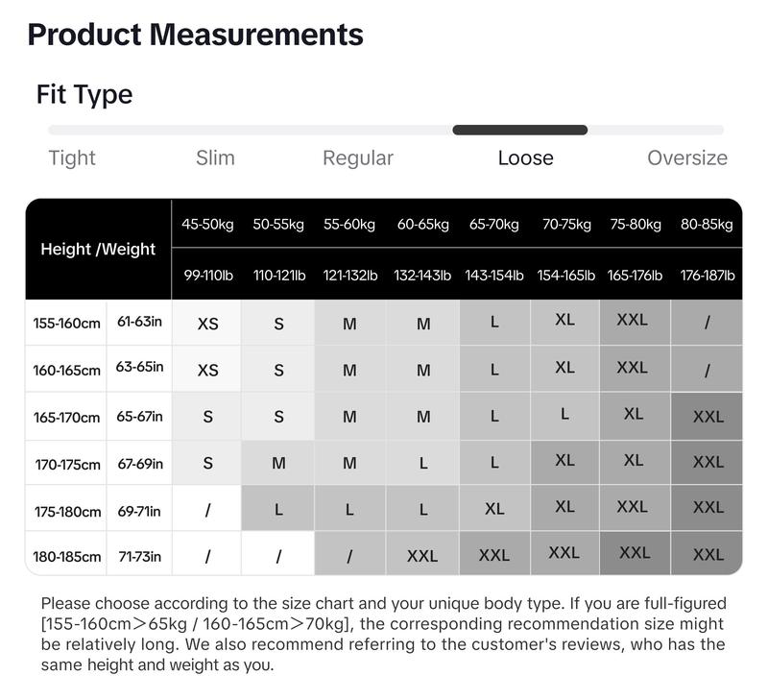This screenshot has width=768, height=700.
Task: Click the size chart note paragraph
Action: [x=383, y=634]
